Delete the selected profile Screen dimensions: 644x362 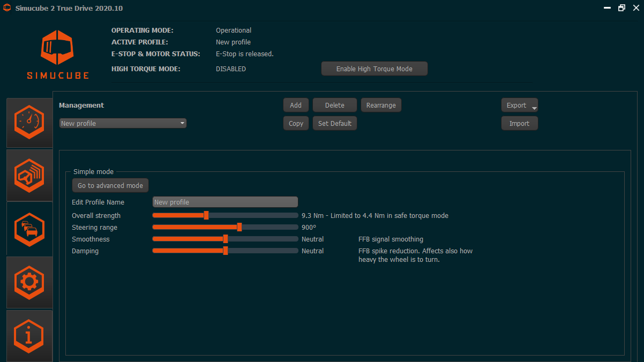335,105
